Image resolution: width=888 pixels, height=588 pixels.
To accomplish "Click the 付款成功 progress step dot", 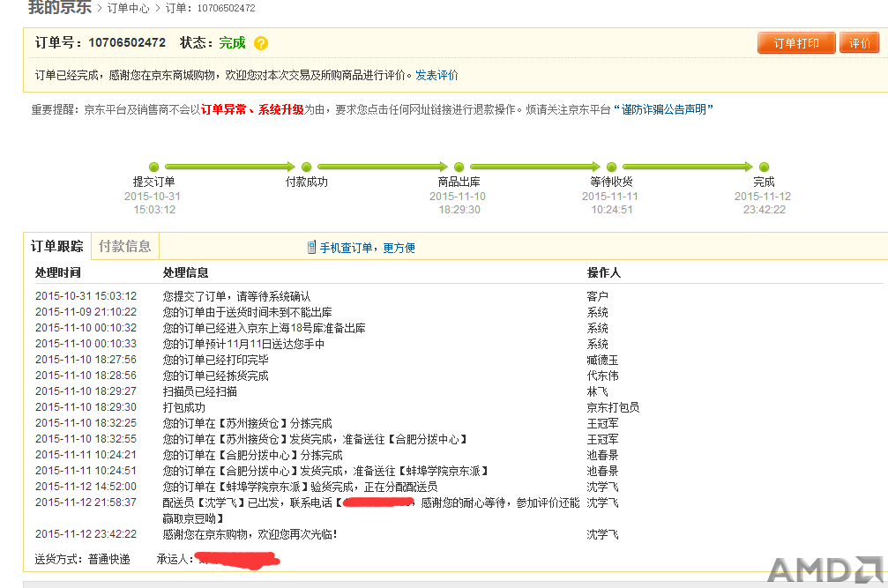I will click(306, 167).
